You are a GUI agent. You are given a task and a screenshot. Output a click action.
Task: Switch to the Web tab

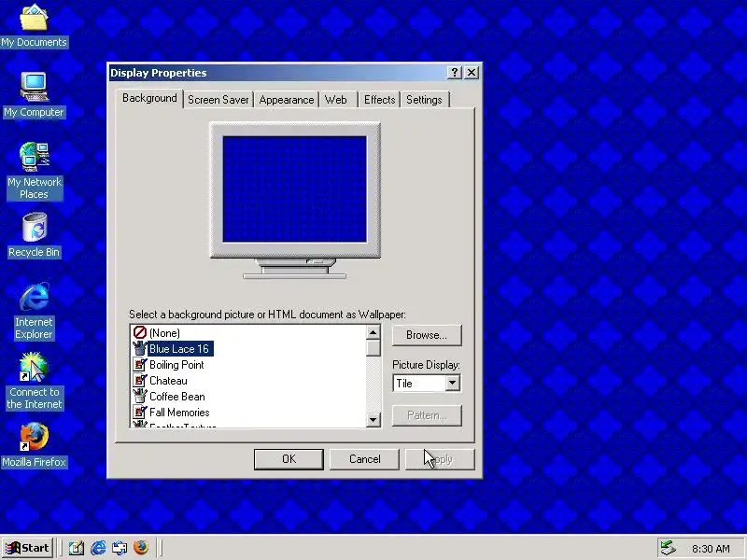click(336, 100)
